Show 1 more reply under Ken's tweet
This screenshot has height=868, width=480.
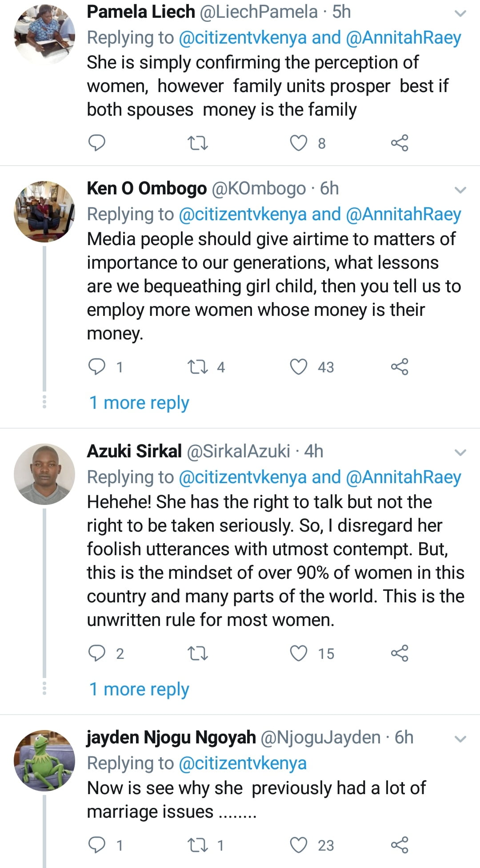(x=139, y=403)
